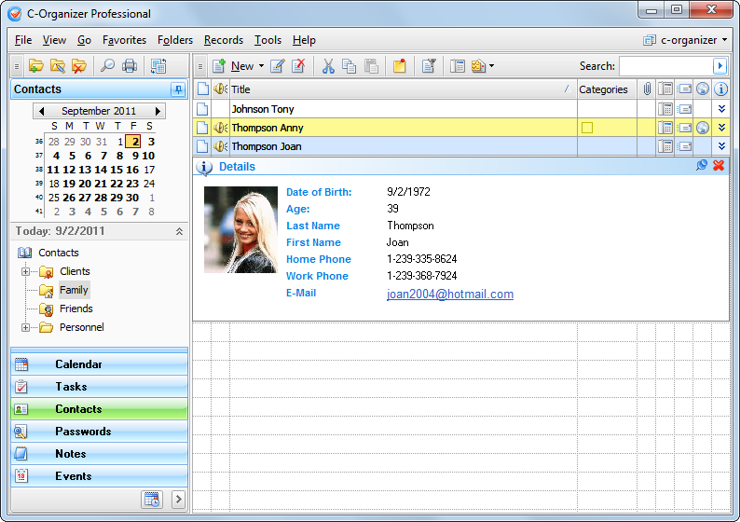Go to previous month in calendar

click(42, 111)
